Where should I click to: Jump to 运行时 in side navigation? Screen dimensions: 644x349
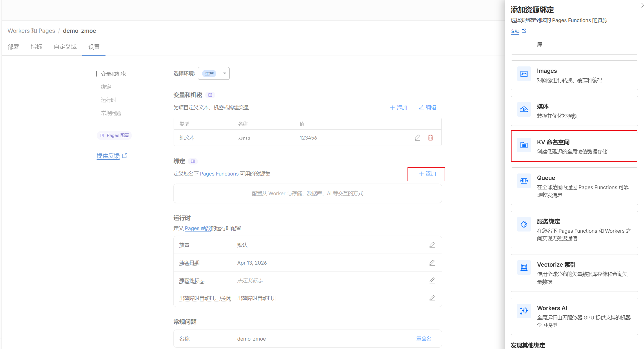[x=108, y=100]
